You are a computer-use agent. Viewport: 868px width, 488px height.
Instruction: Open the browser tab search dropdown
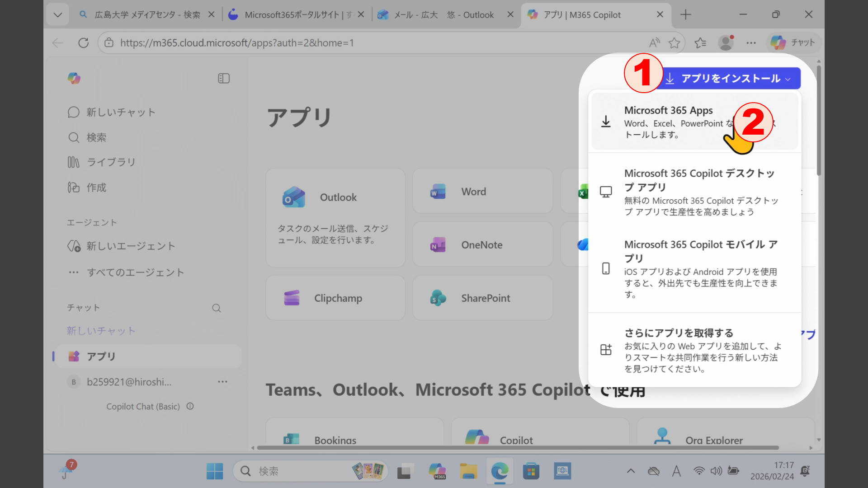click(57, 14)
